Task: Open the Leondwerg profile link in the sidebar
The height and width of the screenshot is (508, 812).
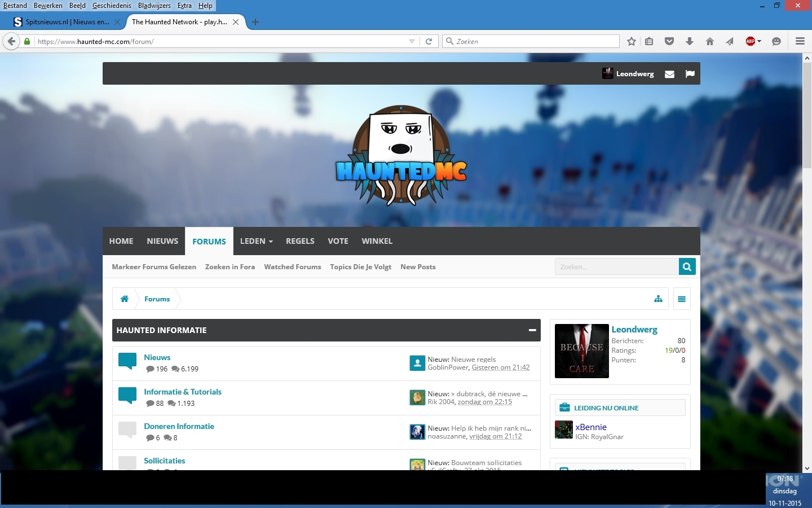Action: point(634,330)
